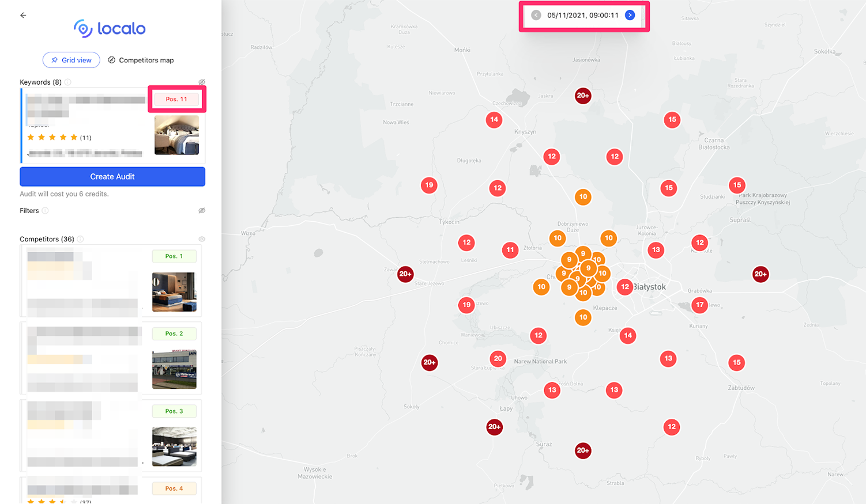Switch to Grid view
Viewport: 866px width, 504px height.
pos(71,60)
